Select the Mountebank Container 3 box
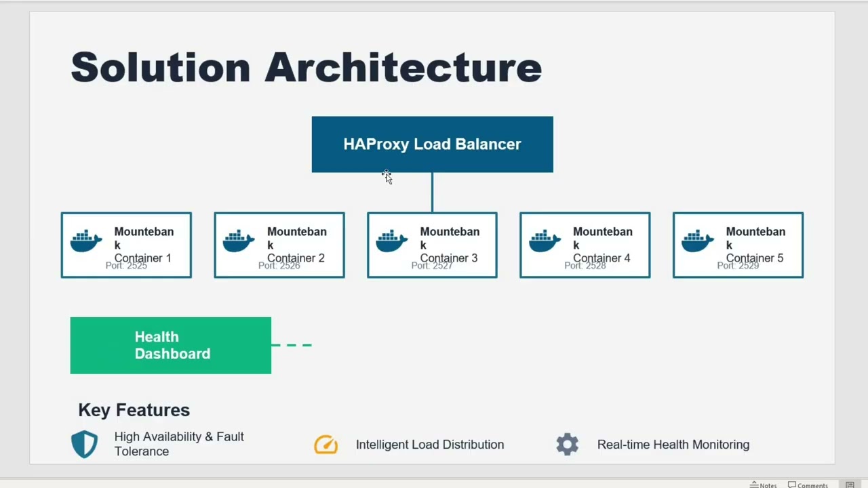 pyautogui.click(x=432, y=245)
